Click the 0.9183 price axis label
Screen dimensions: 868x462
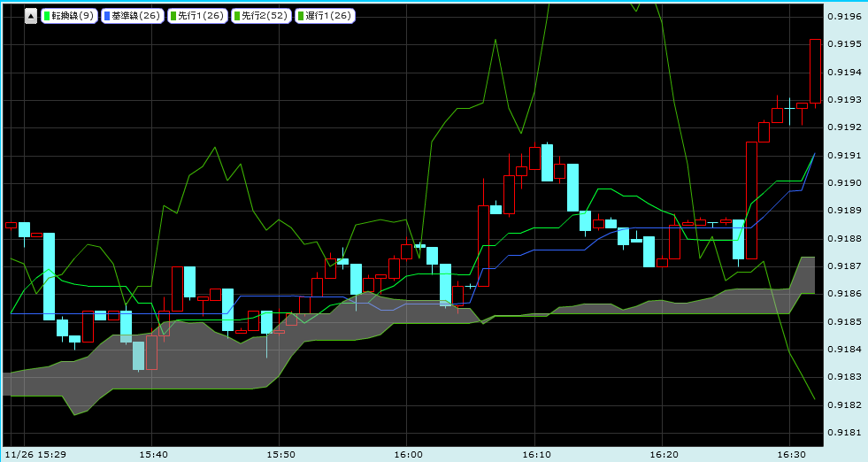coord(845,377)
